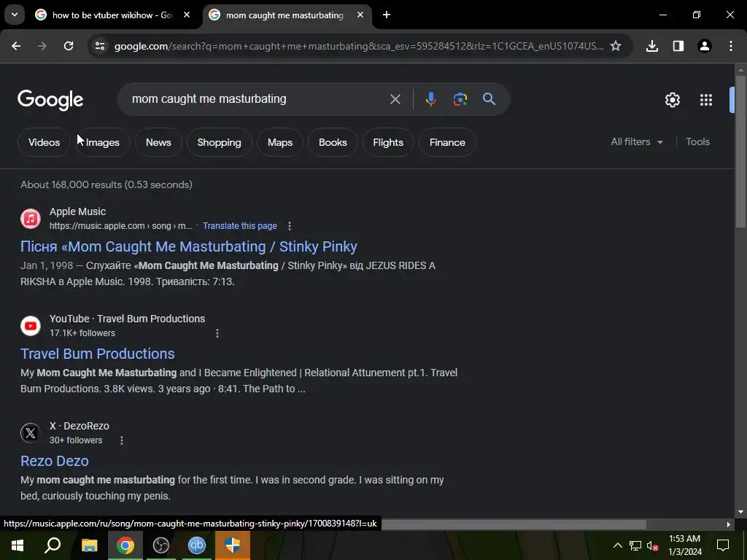Close the vtuber wikihow tab
Viewport: 747px width, 560px height.
tap(187, 15)
